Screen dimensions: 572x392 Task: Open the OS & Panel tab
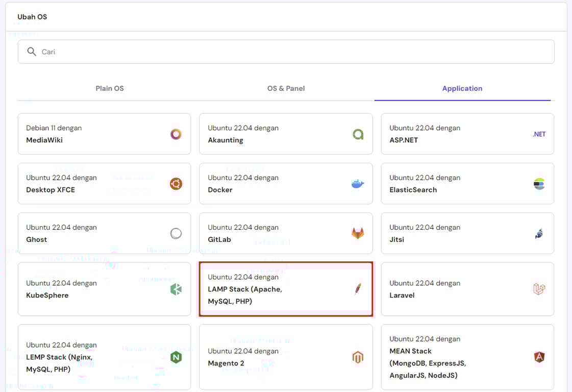286,88
